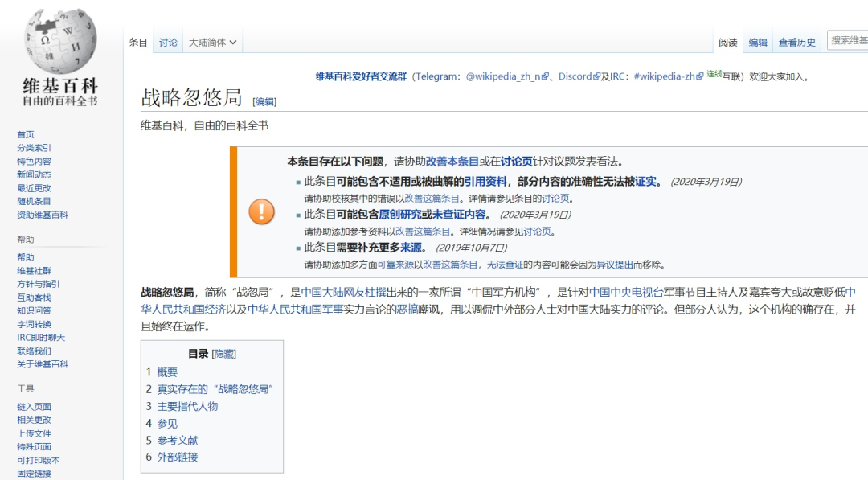Screen dimensions: 868x480
Task: Click the Wikipedia search input field
Action: pyautogui.click(x=848, y=40)
